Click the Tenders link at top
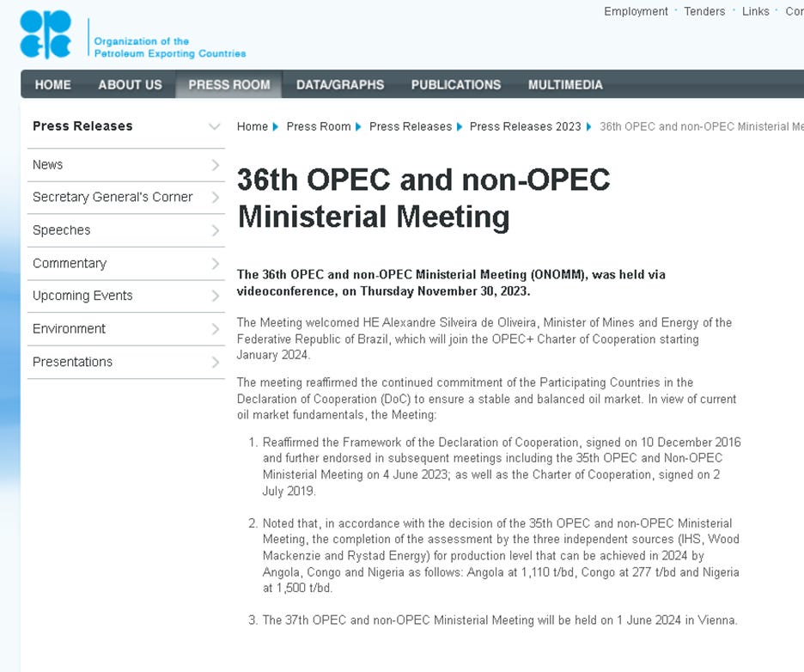The height and width of the screenshot is (672, 804). click(x=704, y=11)
